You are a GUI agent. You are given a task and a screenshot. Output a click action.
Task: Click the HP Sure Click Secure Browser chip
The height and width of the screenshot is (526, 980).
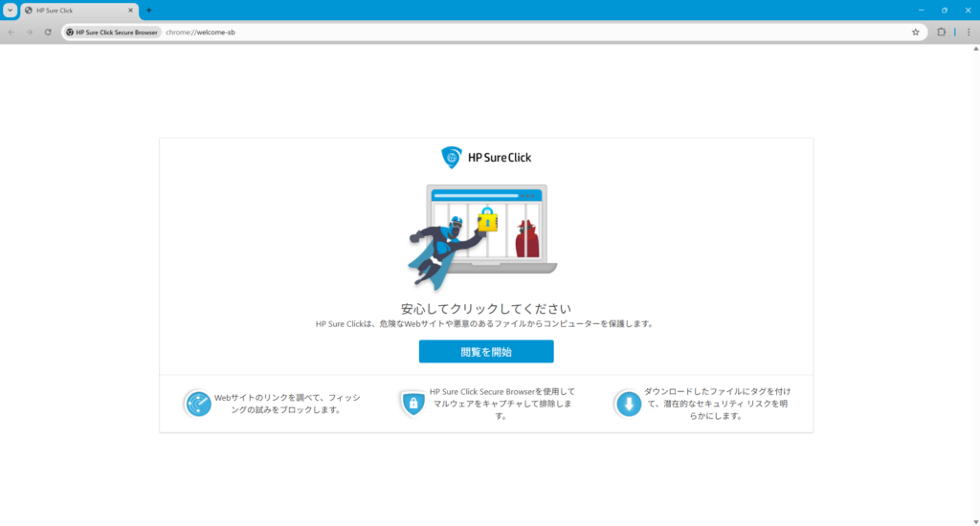(x=112, y=32)
